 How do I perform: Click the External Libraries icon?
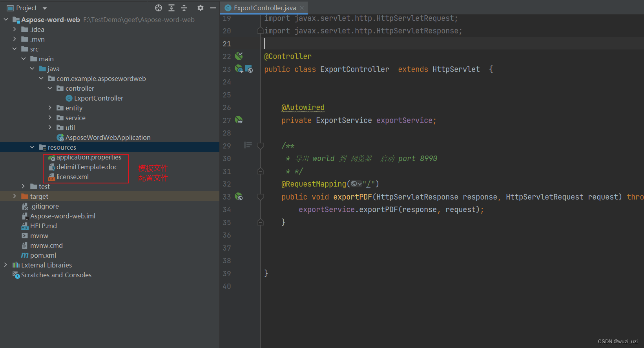pos(16,265)
